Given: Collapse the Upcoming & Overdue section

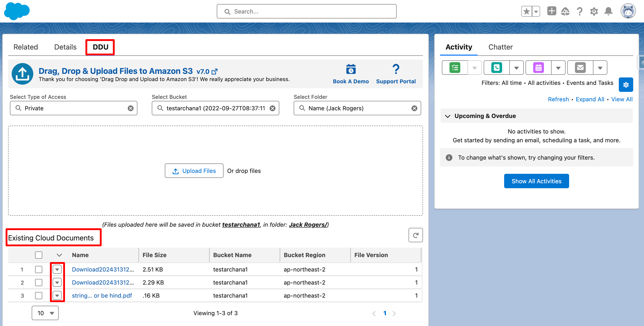Looking at the screenshot, I should (447, 116).
